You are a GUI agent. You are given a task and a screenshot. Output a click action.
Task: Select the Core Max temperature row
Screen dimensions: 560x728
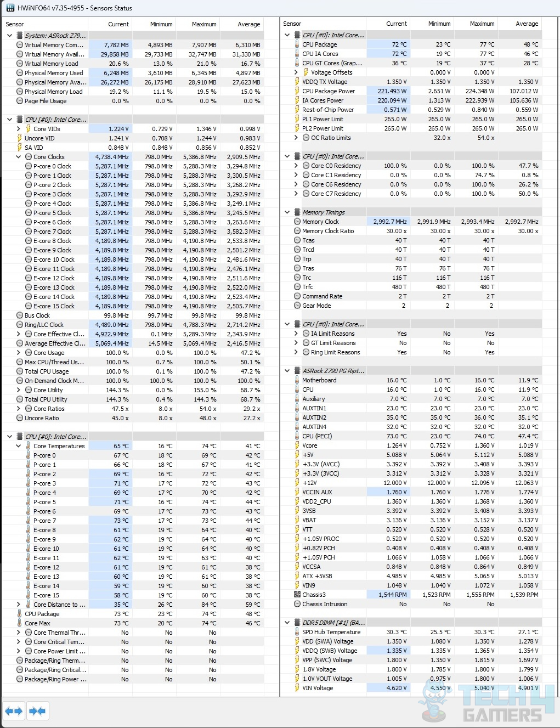tap(133, 623)
